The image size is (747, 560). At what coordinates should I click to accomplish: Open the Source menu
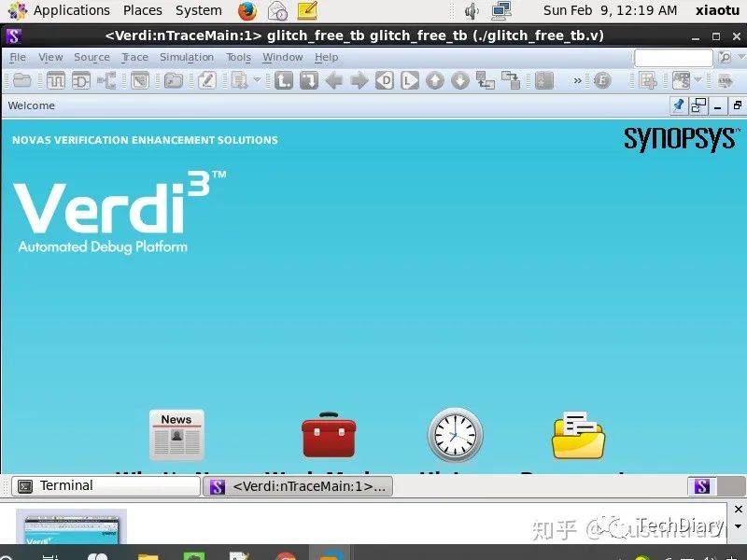[x=92, y=57]
